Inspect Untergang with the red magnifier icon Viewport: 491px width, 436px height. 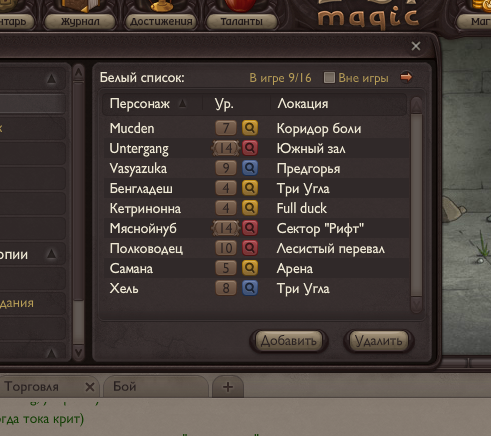point(250,148)
